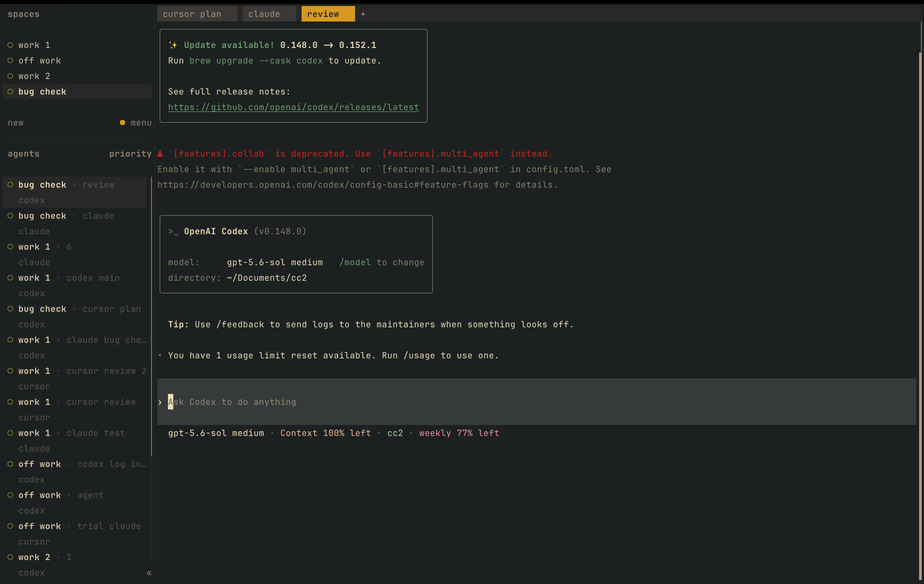Select agent bug check · claude
The height and width of the screenshot is (584, 924).
coord(75,223)
